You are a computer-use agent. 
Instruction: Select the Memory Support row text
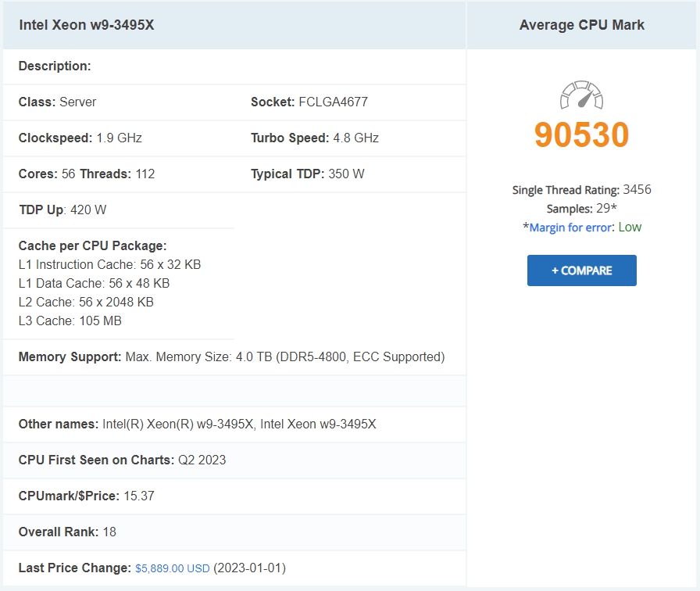click(x=232, y=357)
